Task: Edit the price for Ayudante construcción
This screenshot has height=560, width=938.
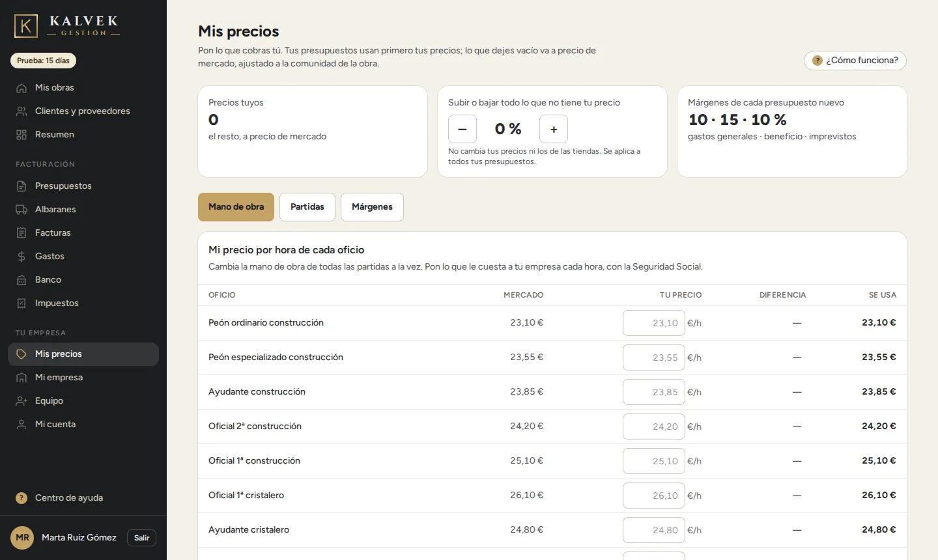Action: pos(654,392)
